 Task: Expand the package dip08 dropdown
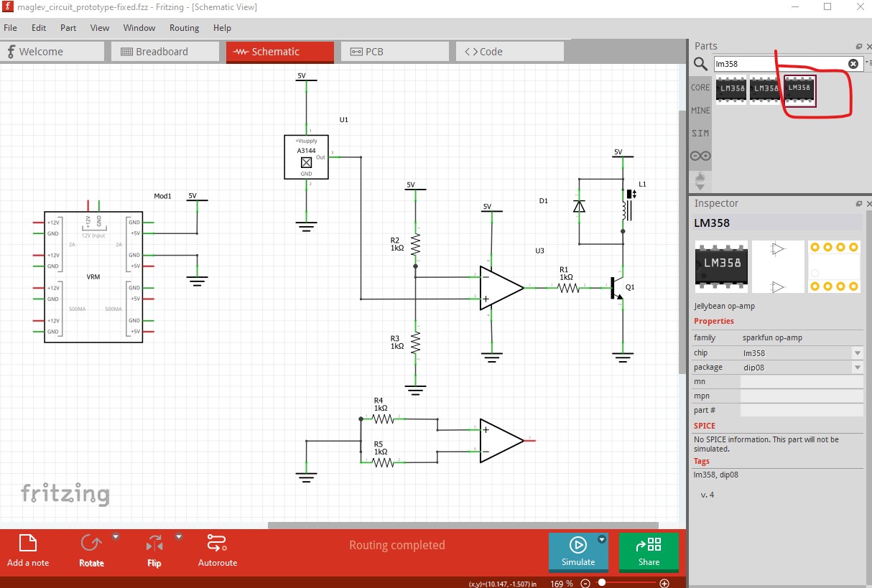tap(857, 368)
